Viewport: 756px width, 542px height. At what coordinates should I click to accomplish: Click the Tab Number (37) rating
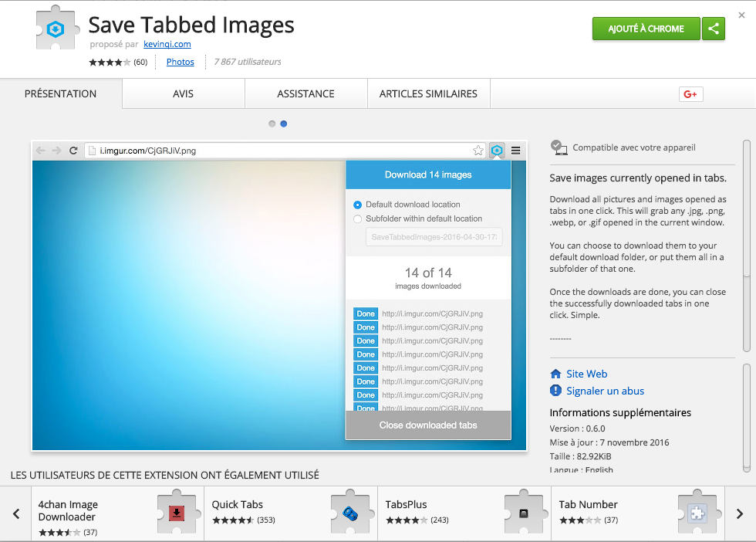pyautogui.click(x=589, y=520)
